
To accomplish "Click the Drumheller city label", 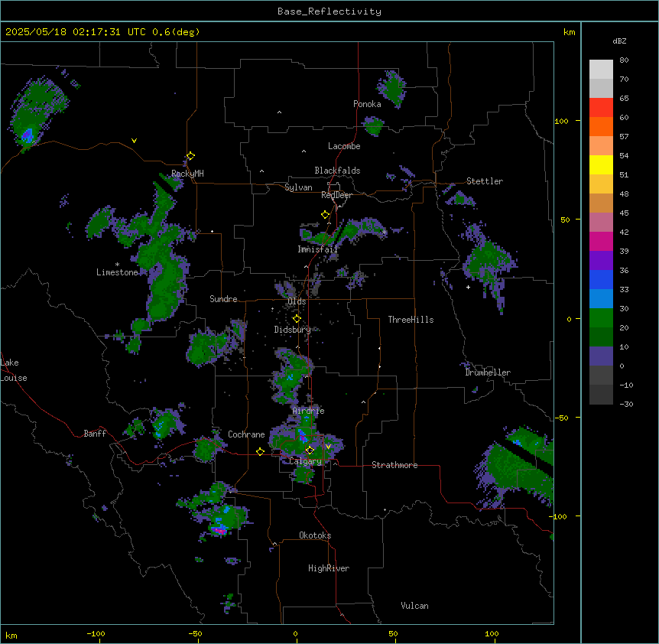I will (488, 372).
